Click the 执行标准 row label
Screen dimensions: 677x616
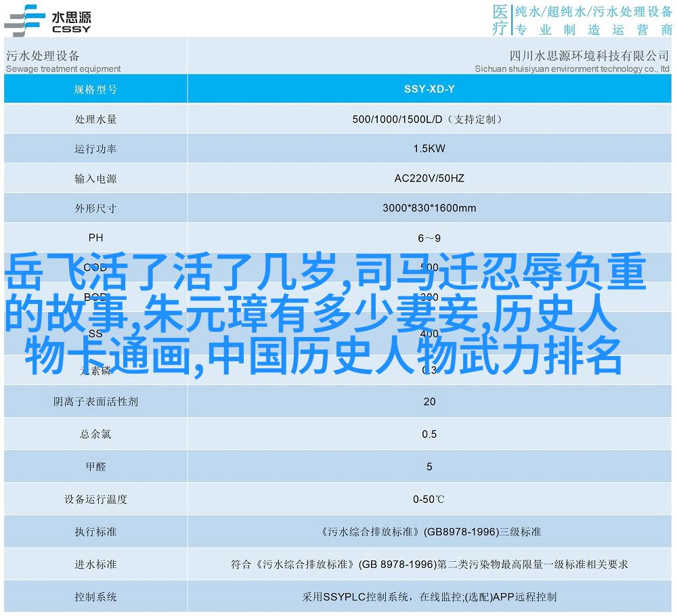95,532
